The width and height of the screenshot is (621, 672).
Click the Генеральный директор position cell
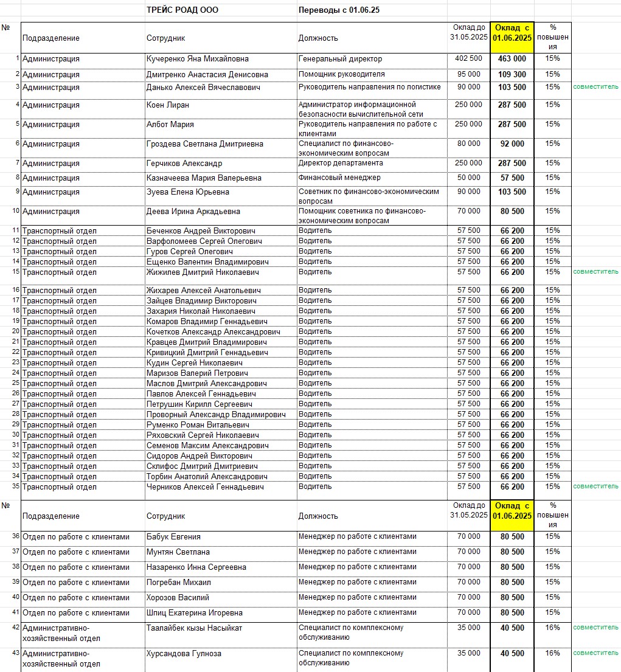point(340,59)
